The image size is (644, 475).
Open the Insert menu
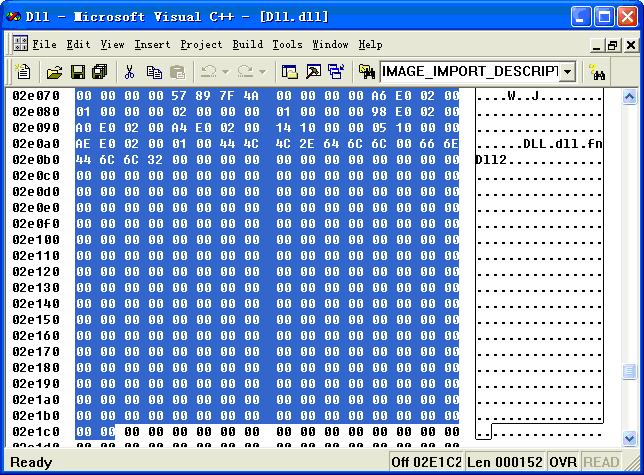pos(152,44)
